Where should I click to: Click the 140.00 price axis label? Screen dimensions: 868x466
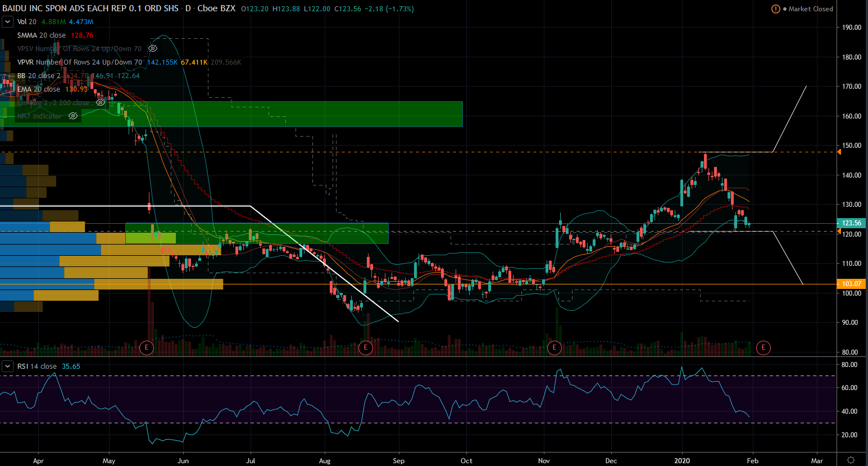tap(852, 175)
